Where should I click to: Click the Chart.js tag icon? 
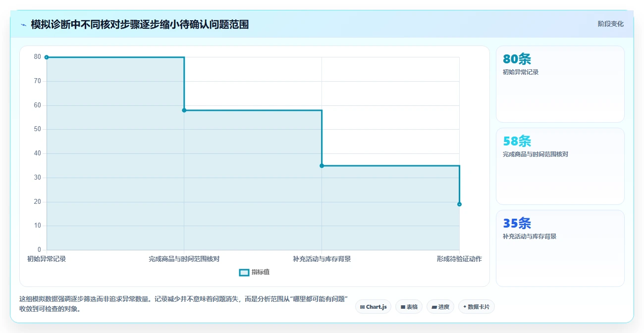click(x=363, y=307)
